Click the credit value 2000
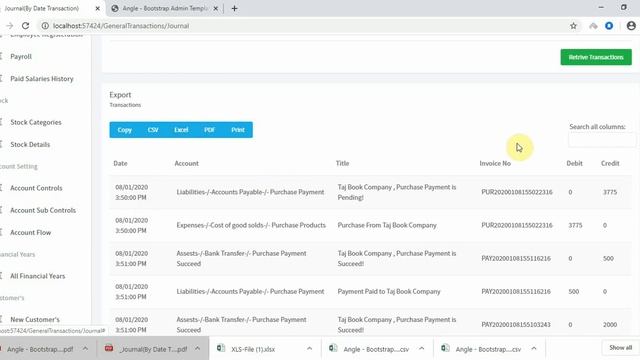The width and height of the screenshot is (640, 360). click(x=610, y=324)
